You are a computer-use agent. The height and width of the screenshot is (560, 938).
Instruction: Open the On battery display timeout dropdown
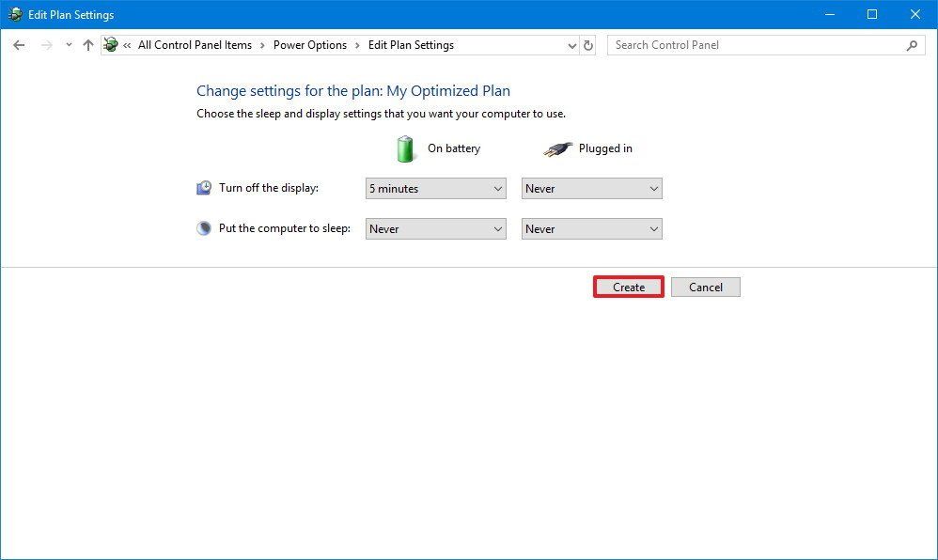435,188
